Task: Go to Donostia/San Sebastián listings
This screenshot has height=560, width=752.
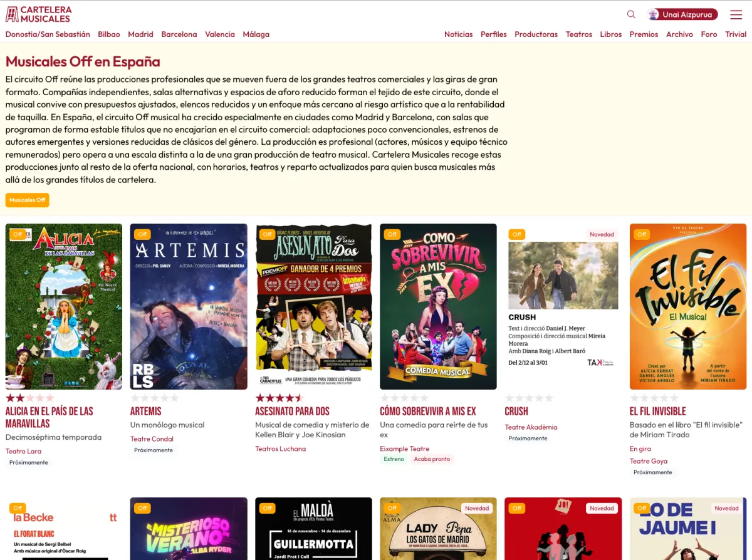Action: pyautogui.click(x=48, y=34)
